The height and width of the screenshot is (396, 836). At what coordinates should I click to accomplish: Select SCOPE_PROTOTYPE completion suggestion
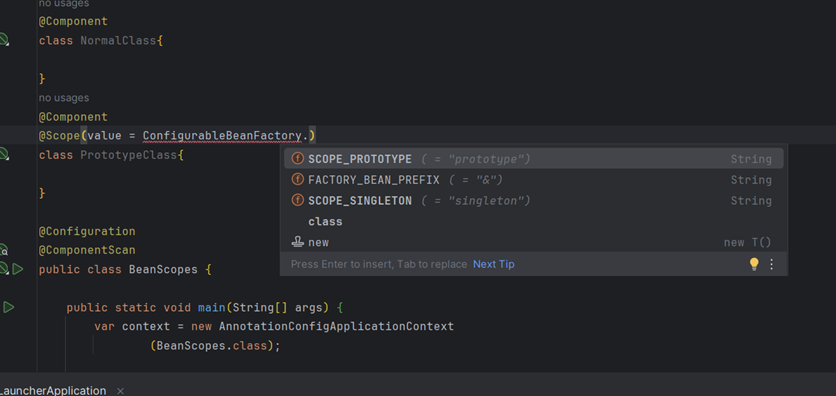(534, 159)
